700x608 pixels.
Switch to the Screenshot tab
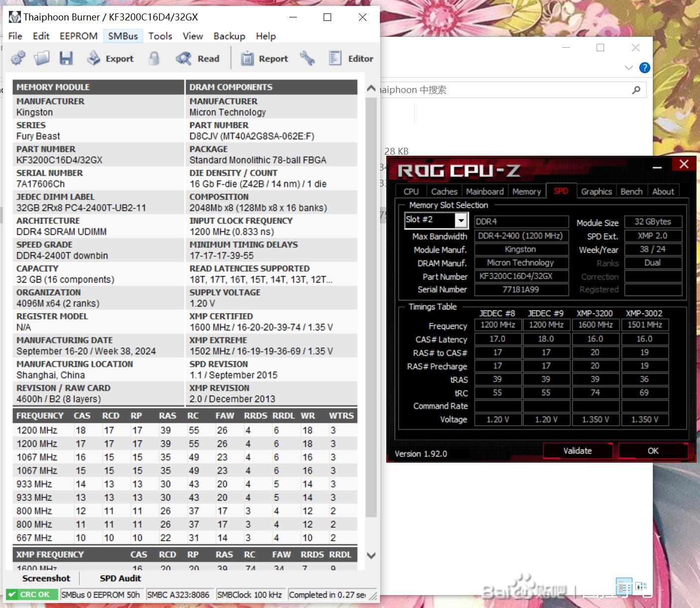coord(46,578)
